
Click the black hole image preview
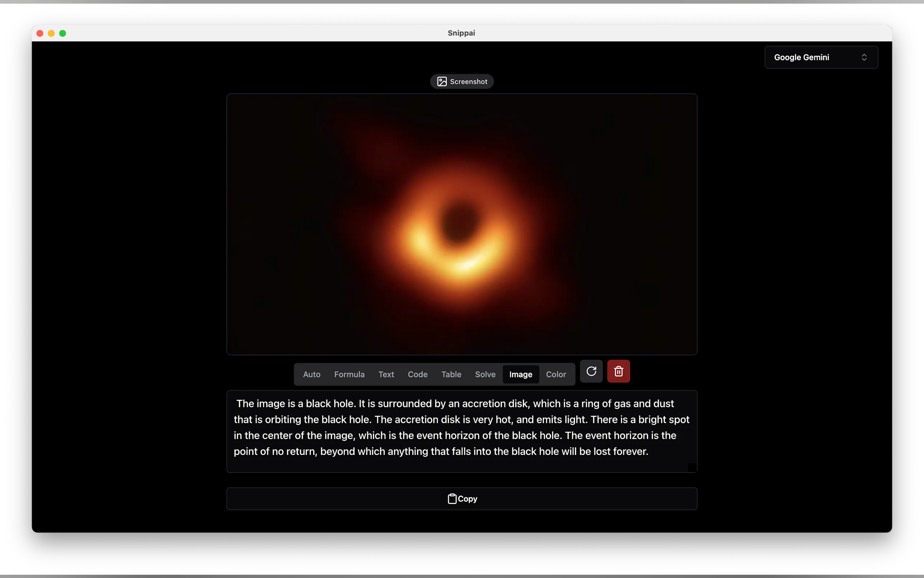click(x=461, y=224)
